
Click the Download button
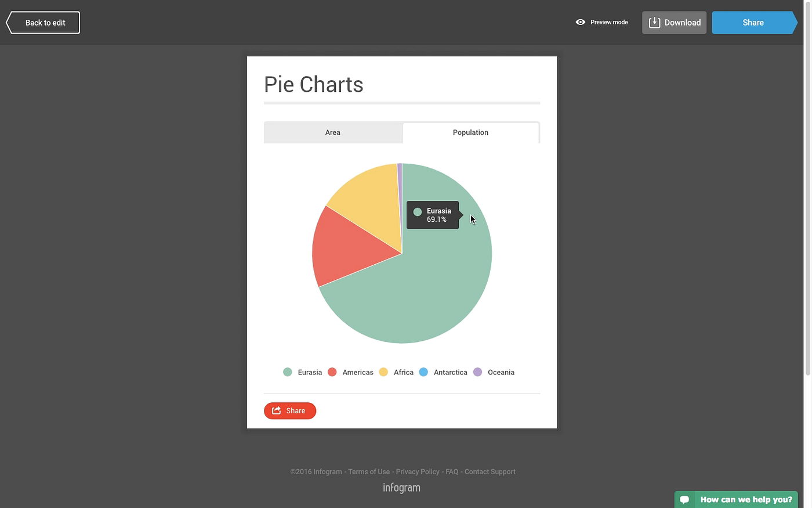click(674, 22)
